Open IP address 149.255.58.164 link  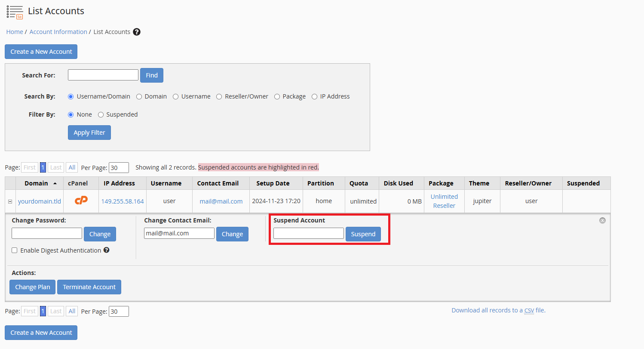pyautogui.click(x=123, y=201)
